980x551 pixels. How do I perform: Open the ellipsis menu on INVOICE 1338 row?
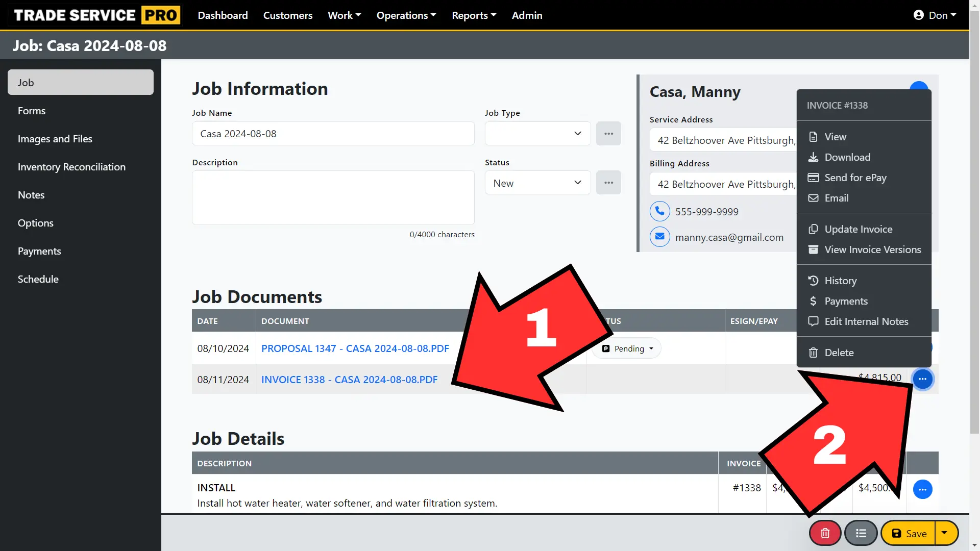click(923, 379)
